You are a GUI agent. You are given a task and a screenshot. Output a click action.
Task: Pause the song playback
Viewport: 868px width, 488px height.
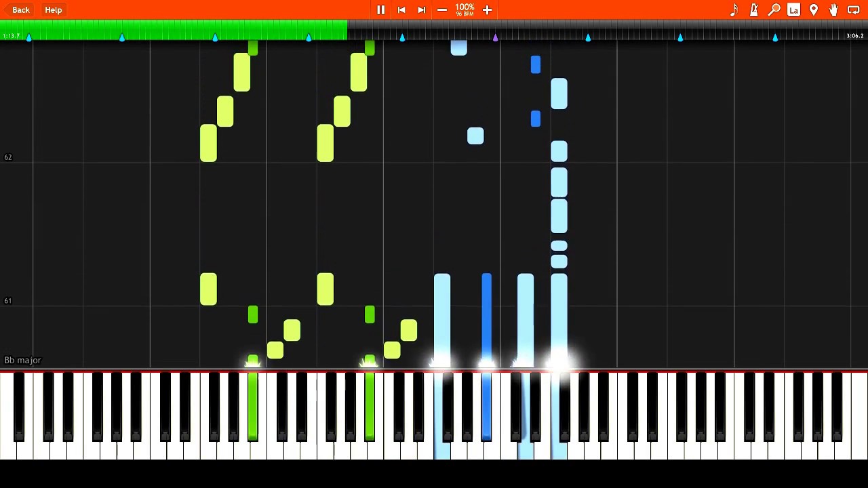pos(381,10)
